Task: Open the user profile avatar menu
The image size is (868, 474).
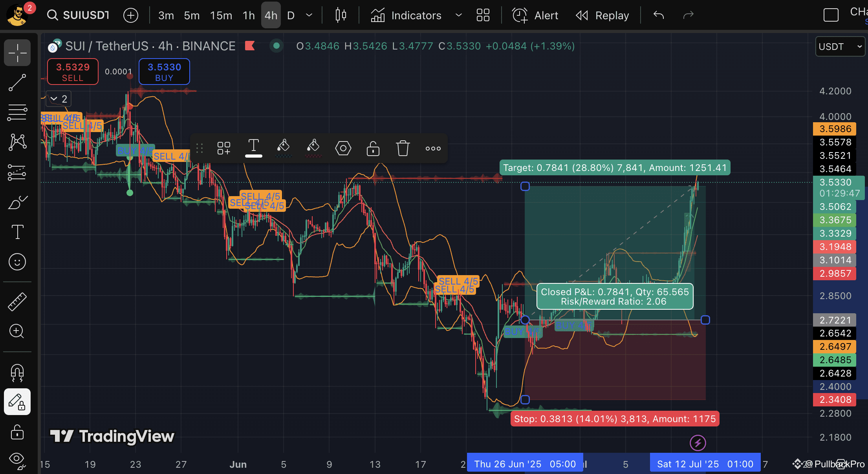Action: (x=17, y=15)
